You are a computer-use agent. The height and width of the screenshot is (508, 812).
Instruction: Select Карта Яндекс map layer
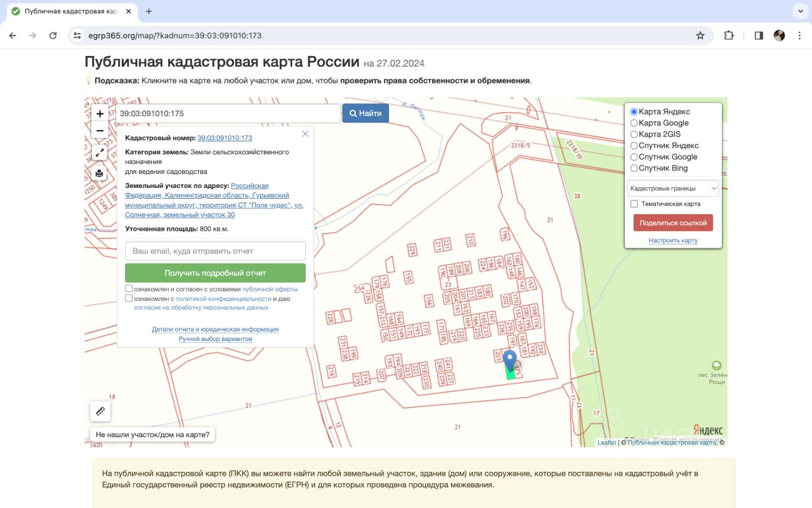point(634,112)
